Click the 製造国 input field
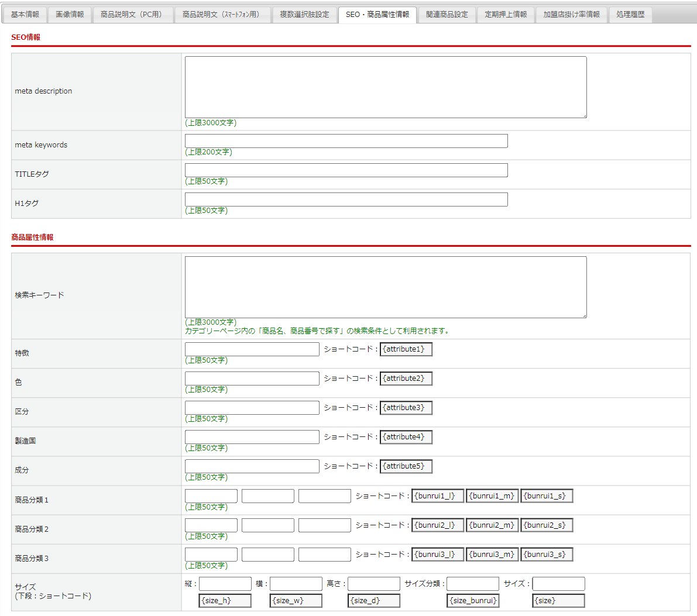 point(252,437)
